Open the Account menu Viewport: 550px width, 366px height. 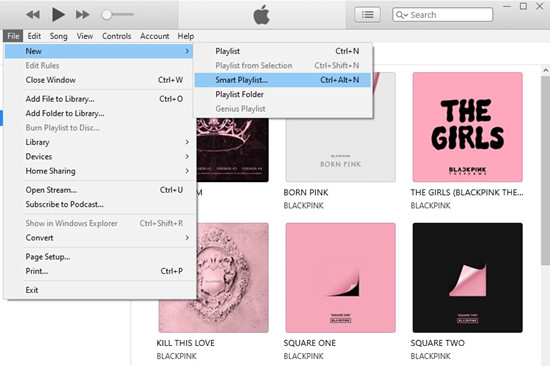pos(154,36)
